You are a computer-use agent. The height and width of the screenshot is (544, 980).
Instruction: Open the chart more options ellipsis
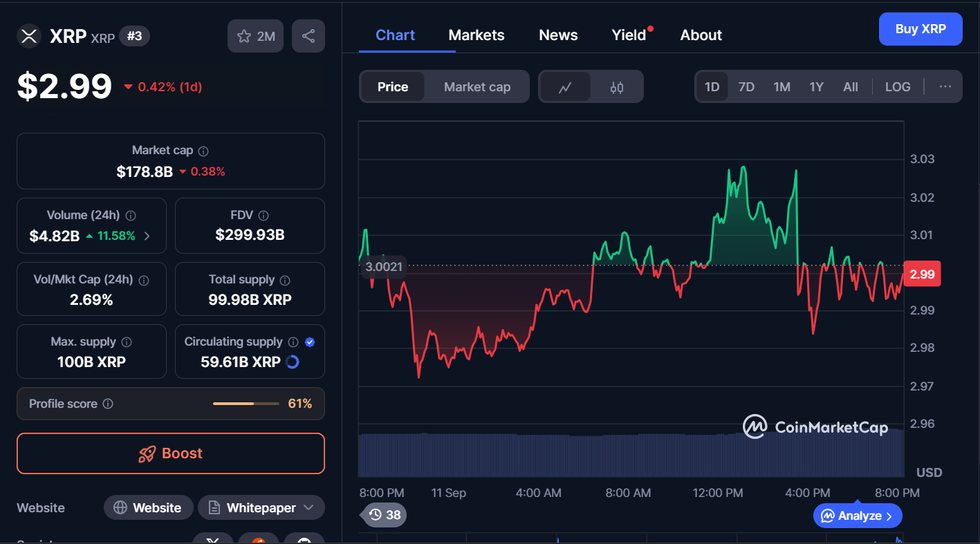click(945, 87)
